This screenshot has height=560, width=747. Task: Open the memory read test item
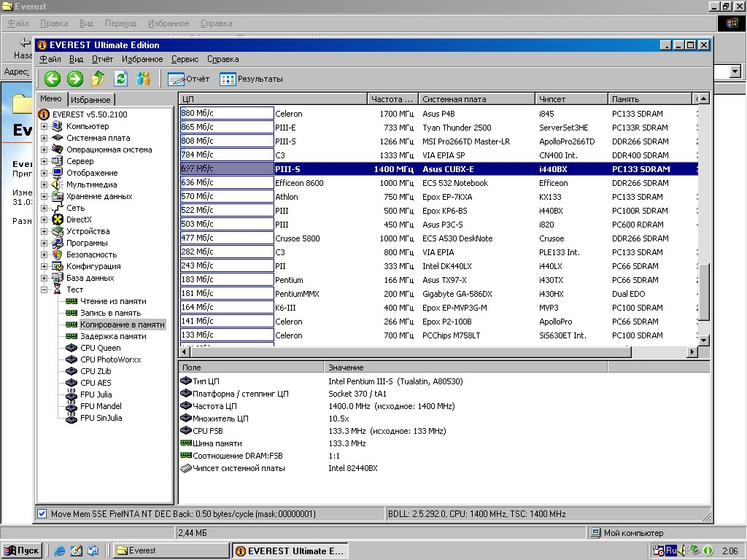point(112,301)
